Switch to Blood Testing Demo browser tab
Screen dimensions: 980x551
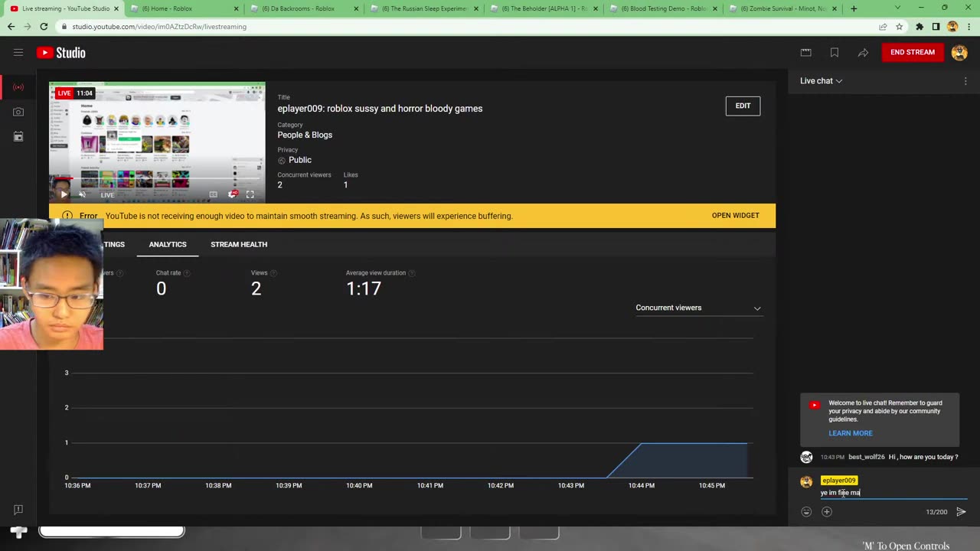click(663, 8)
